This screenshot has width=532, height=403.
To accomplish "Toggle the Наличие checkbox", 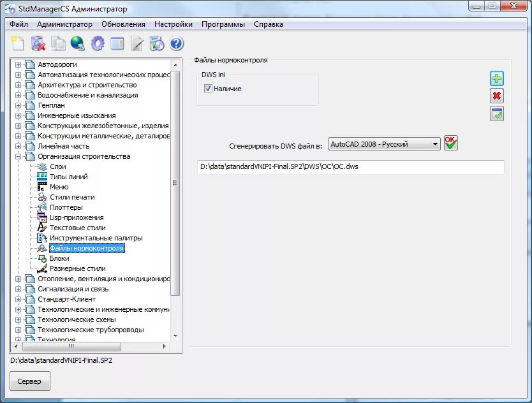I will pos(208,89).
